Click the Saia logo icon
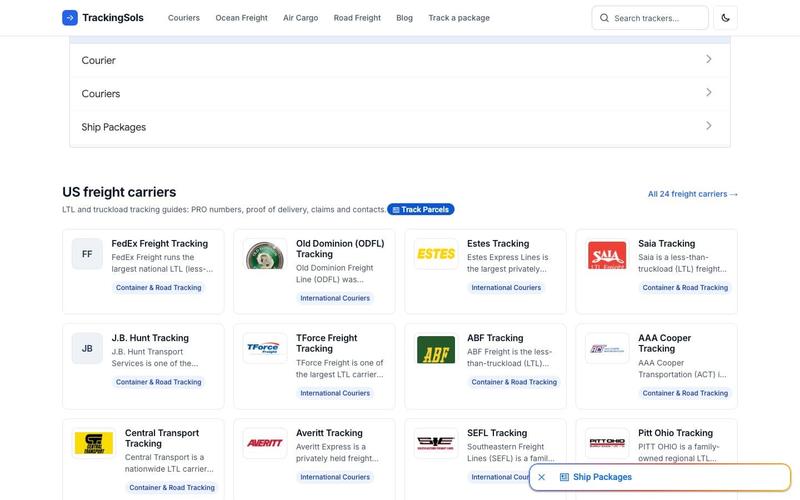This screenshot has width=800, height=500. (607, 254)
